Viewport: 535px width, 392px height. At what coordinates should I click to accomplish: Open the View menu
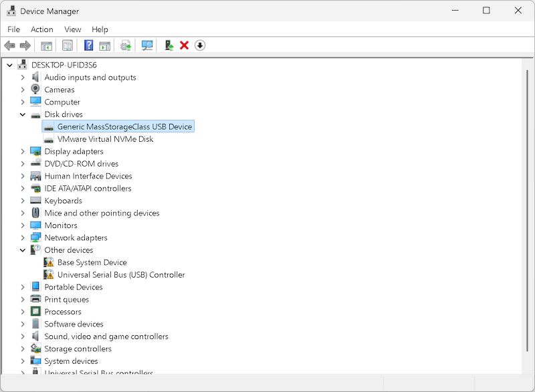72,29
